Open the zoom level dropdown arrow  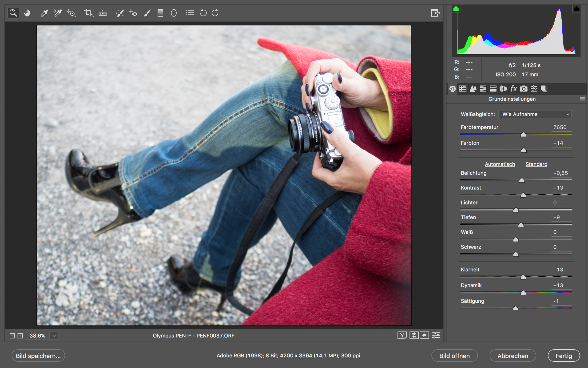coord(54,336)
